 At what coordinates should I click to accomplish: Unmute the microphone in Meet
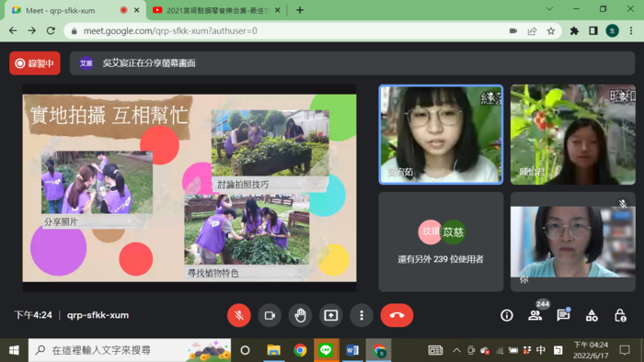click(238, 315)
